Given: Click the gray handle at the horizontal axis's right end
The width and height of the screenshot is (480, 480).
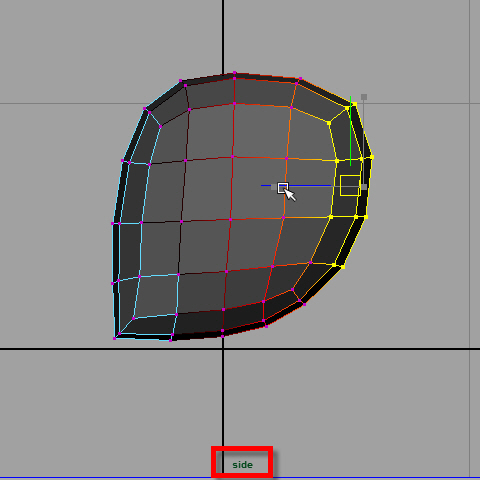Looking at the screenshot, I should click(364, 187).
